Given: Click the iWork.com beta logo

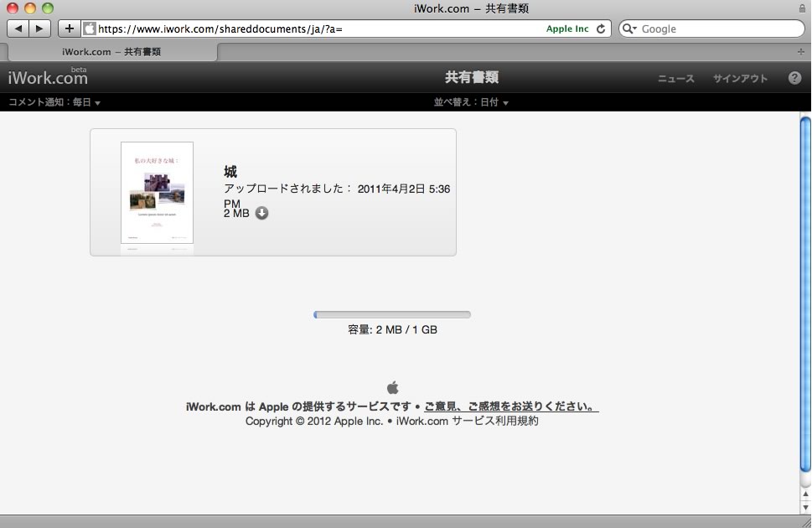Looking at the screenshot, I should (x=48, y=77).
